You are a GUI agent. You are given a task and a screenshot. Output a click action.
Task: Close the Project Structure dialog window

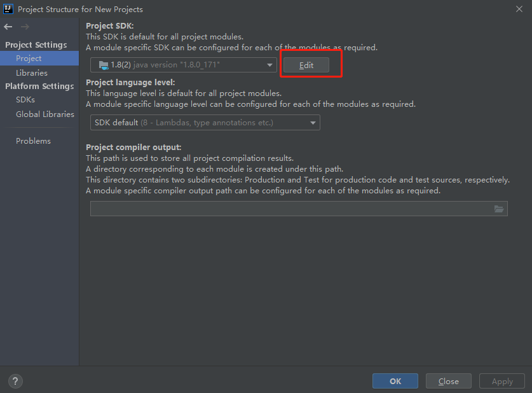[519, 9]
